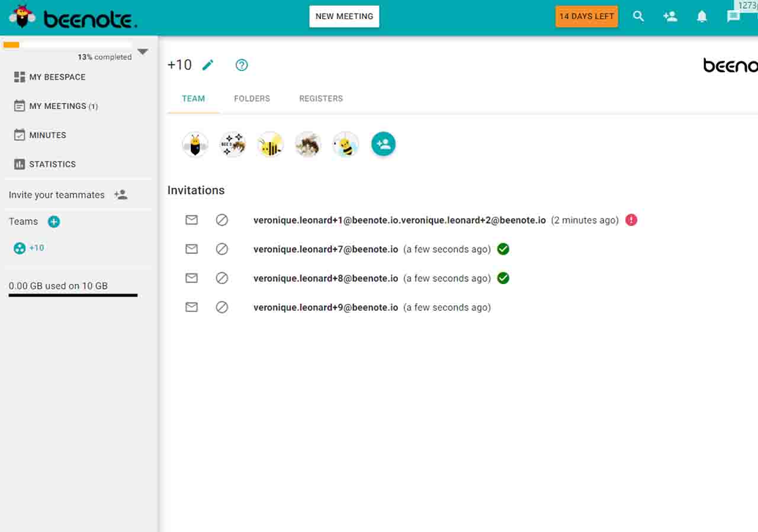Resend email for leonard+9 invitation
This screenshot has width=758, height=532.
pos(191,307)
